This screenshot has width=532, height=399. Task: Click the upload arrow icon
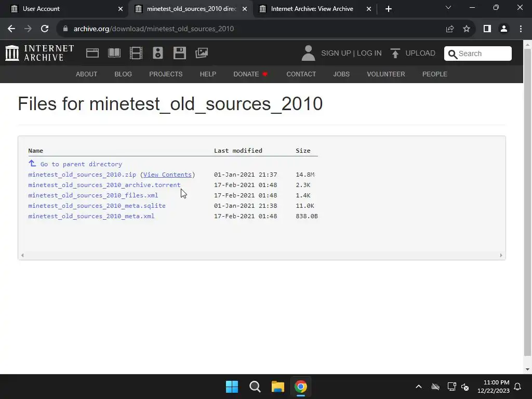tap(395, 54)
